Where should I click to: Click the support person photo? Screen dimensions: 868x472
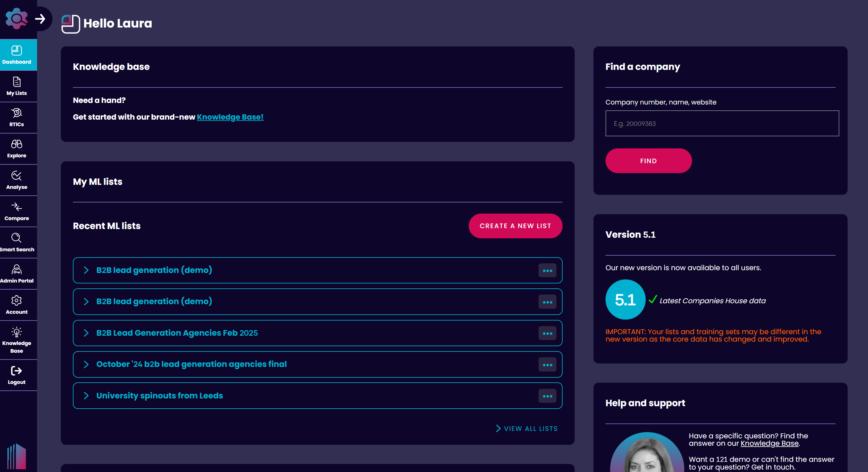(647, 453)
